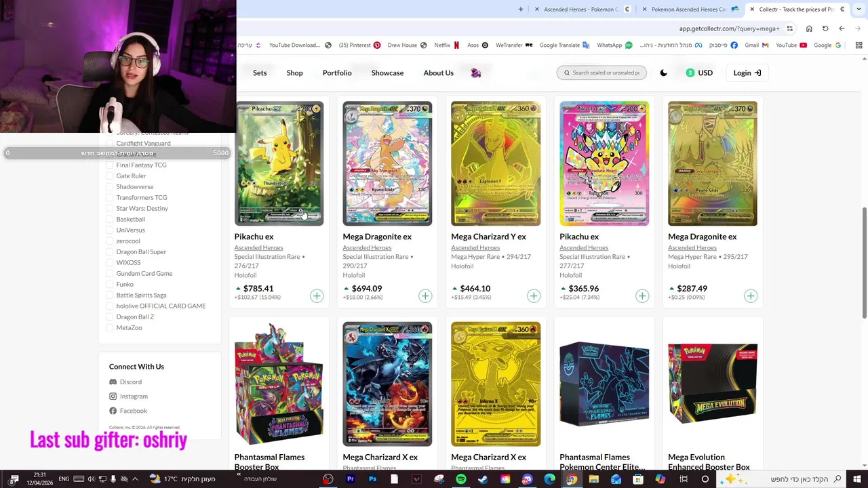Open the browser apps grid icon
This screenshot has height=488, width=868.
coord(859,45)
